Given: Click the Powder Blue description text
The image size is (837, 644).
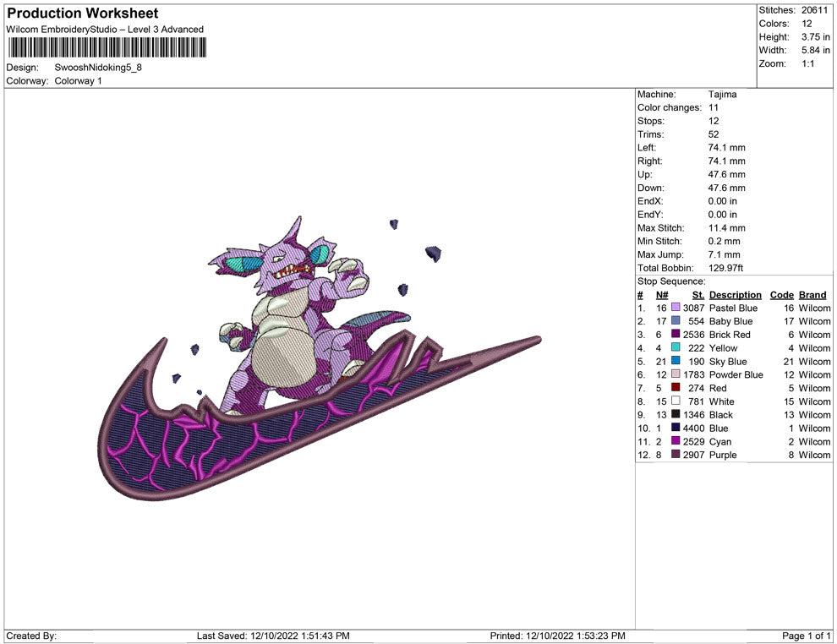Looking at the screenshot, I should coord(736,374).
